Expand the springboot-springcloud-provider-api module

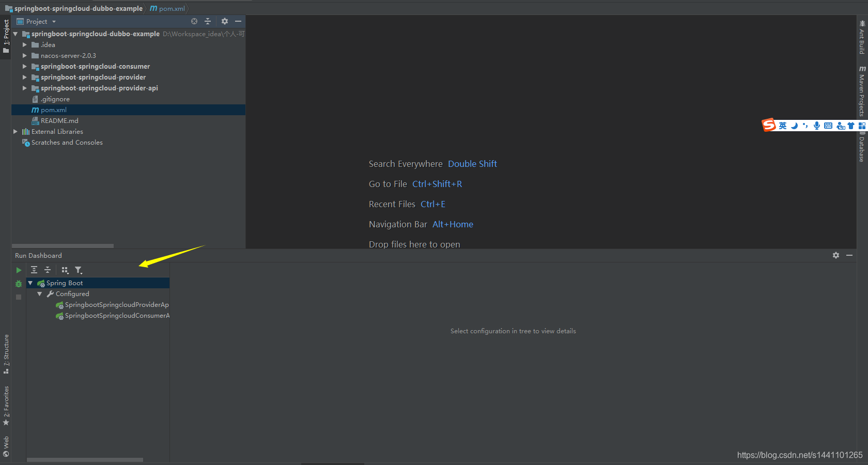pyautogui.click(x=24, y=88)
